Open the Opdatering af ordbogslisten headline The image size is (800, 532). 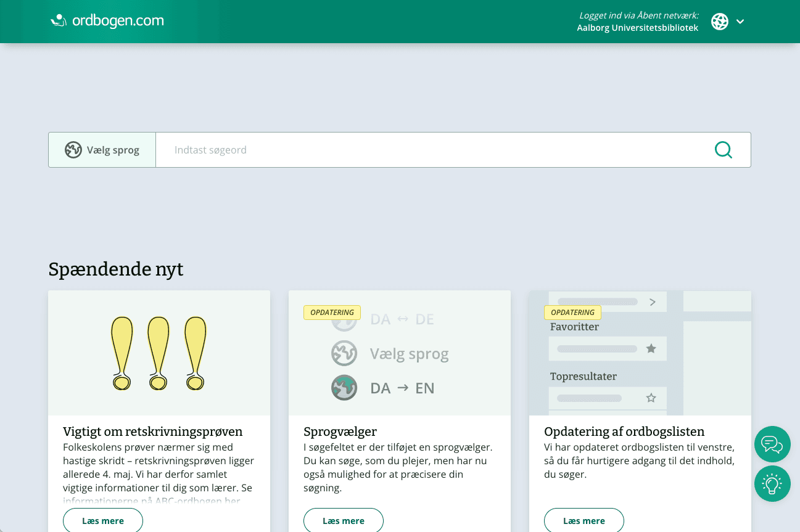(624, 432)
